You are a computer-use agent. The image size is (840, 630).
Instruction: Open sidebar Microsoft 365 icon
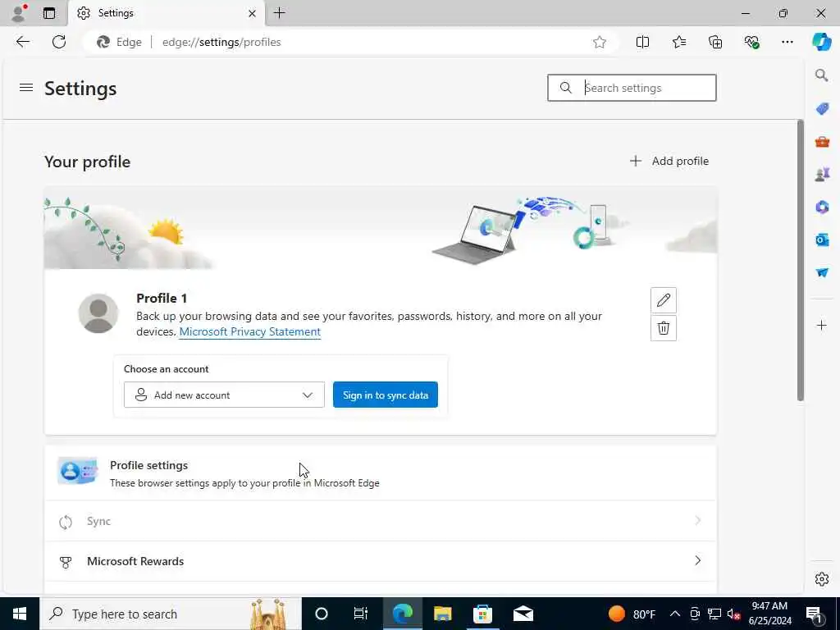pos(822,207)
